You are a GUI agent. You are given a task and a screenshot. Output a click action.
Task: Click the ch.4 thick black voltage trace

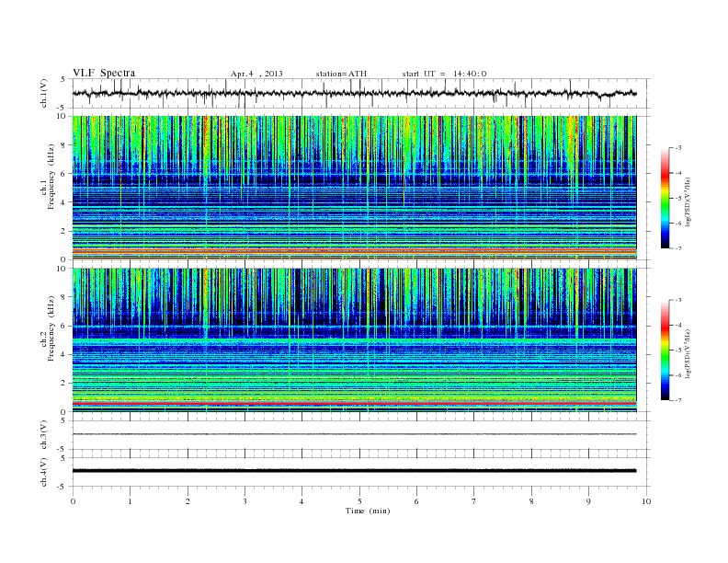tap(354, 471)
